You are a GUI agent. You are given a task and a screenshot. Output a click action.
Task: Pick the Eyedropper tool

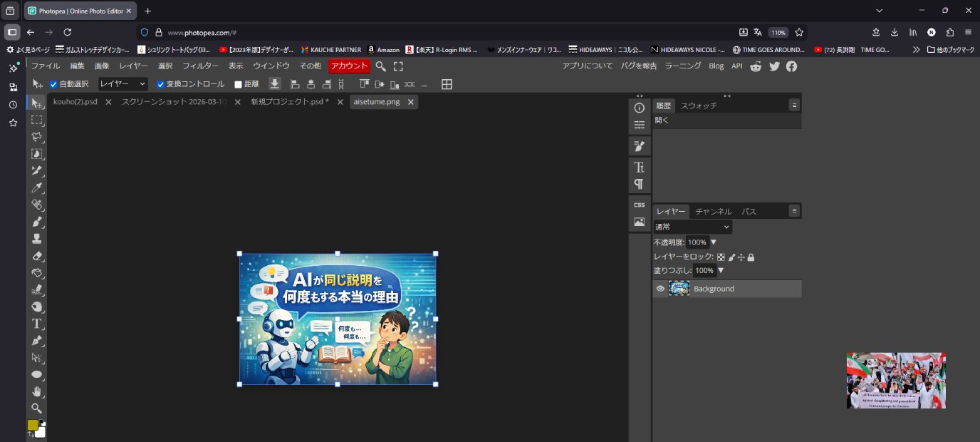(36, 187)
